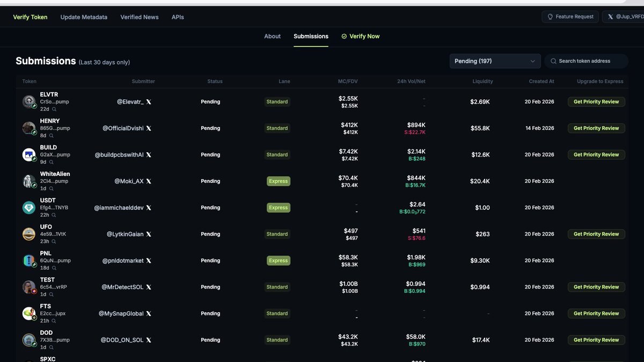Click the 14 Feb 2026 created date
Screen dimensions: 644x362
(539, 128)
